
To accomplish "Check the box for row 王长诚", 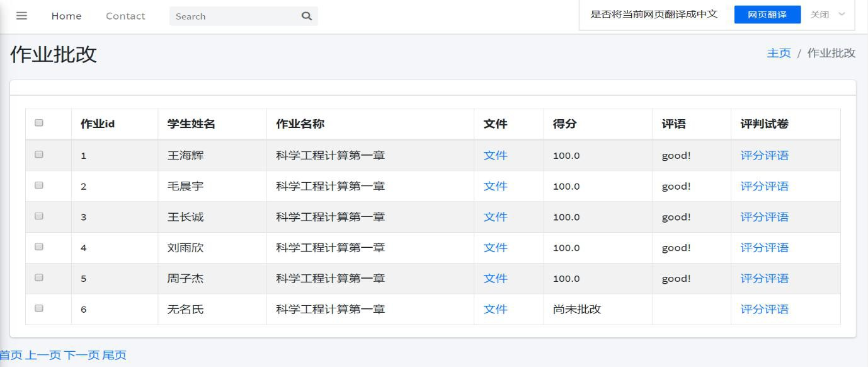I will (39, 216).
